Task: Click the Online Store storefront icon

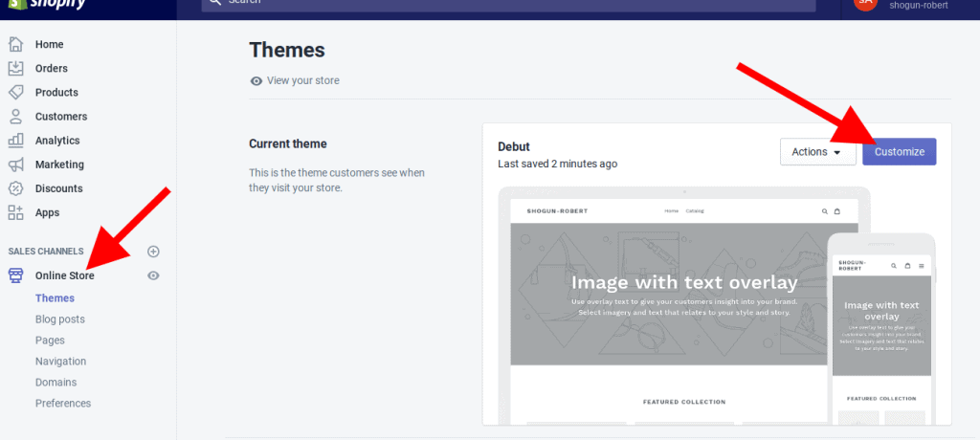Action: coord(15,275)
